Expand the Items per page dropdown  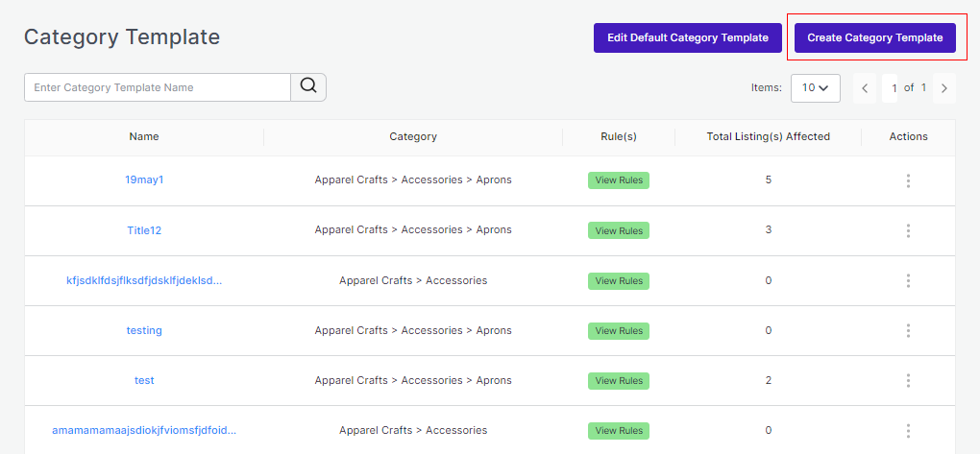[815, 87]
